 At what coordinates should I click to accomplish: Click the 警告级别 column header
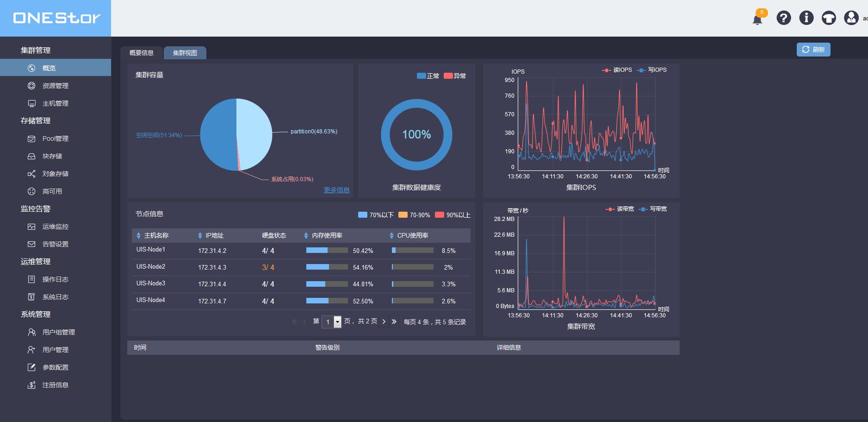tap(328, 348)
